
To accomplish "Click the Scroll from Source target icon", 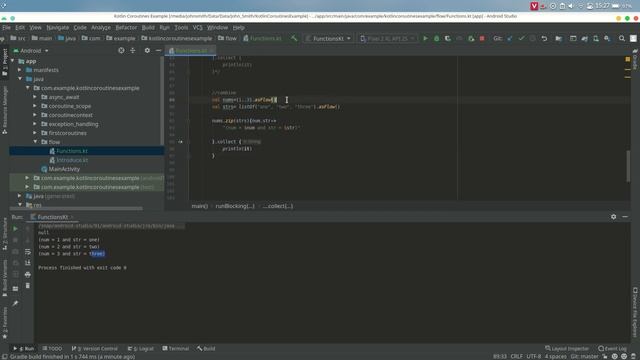I will (121, 51).
